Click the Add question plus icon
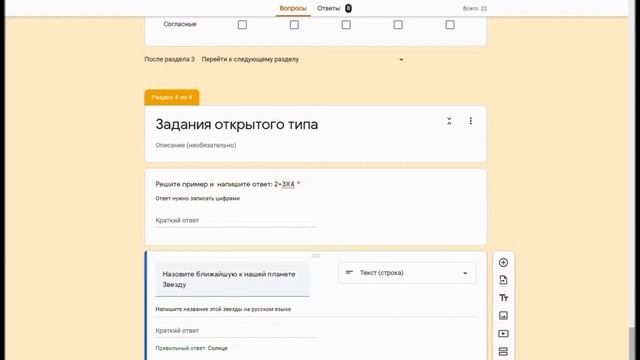Screen dimensions: 640x360 (503, 262)
